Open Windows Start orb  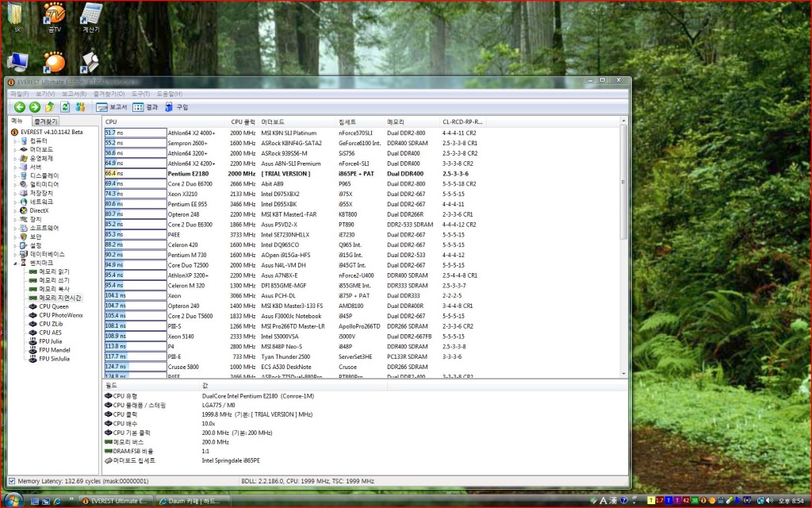pos(13,501)
